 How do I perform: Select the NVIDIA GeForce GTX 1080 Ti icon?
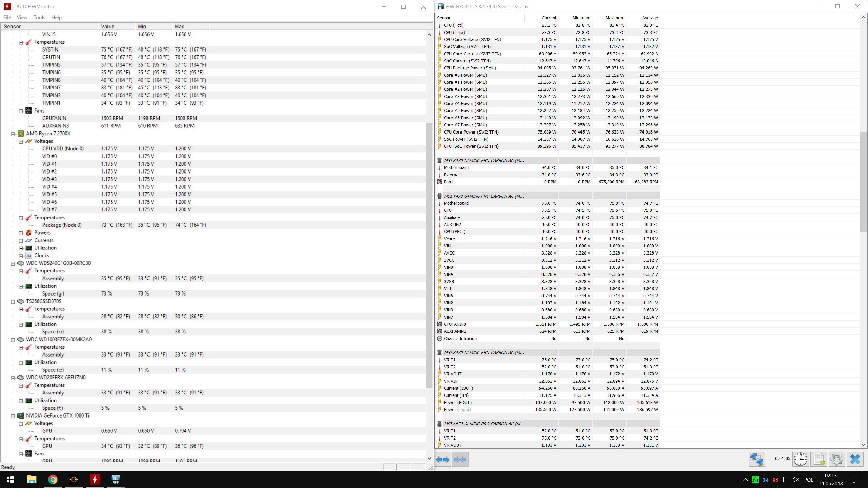[21, 415]
